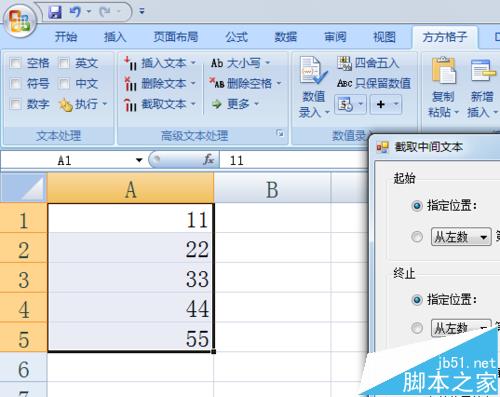Click the 只保留数值 button label
Screen dimensions: 500x397
(383, 83)
